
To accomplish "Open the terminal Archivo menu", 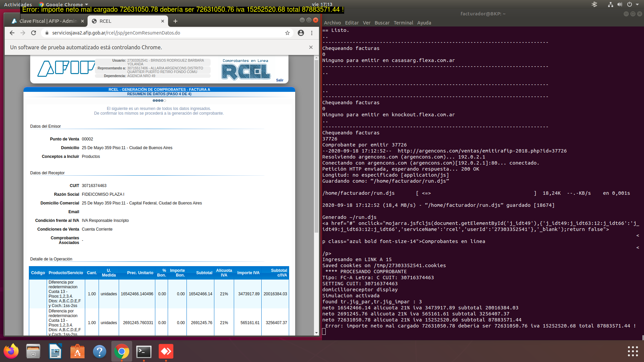I will click(x=332, y=23).
